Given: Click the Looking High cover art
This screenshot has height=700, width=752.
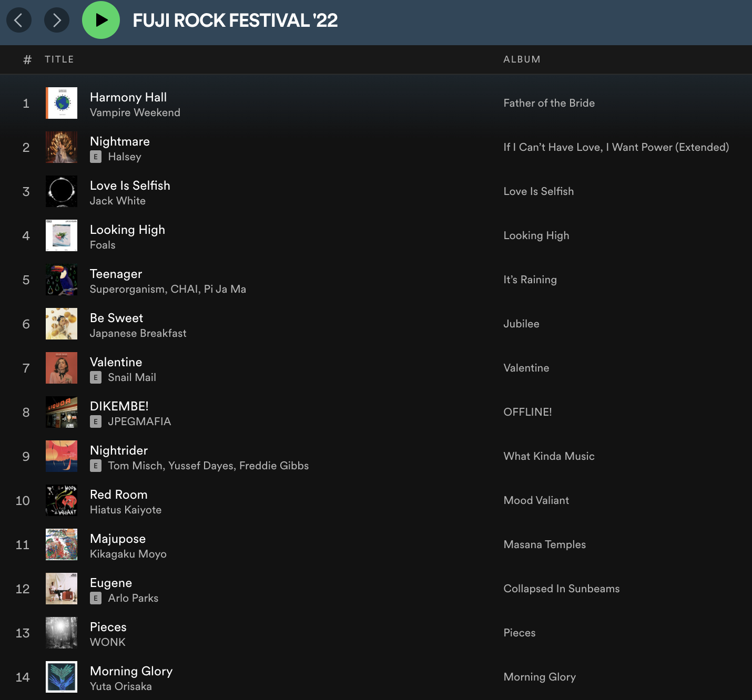Looking at the screenshot, I should tap(62, 235).
